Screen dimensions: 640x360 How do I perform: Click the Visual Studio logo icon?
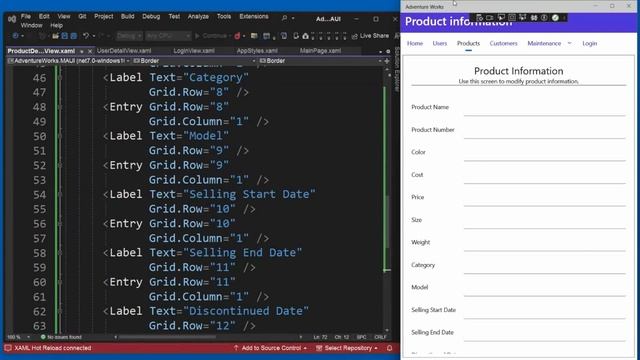click(x=12, y=19)
